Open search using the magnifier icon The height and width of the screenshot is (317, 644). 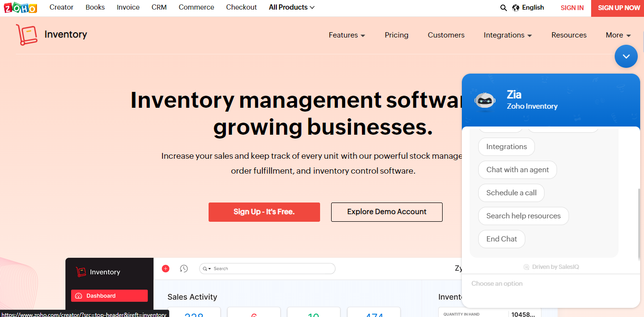(x=503, y=8)
